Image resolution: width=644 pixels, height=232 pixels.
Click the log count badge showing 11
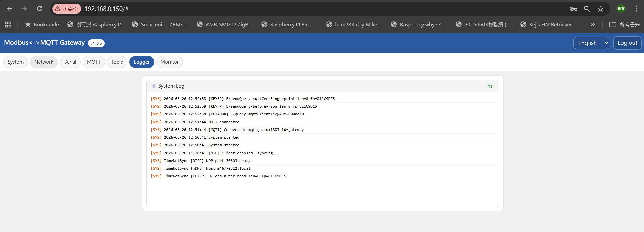click(x=490, y=86)
